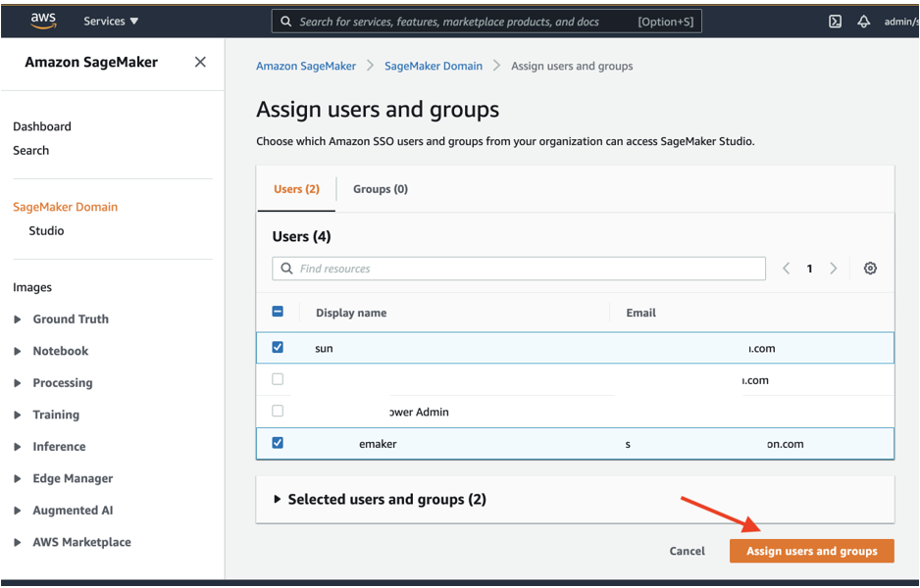Uncheck the user 'sun' checkbox

(x=278, y=347)
